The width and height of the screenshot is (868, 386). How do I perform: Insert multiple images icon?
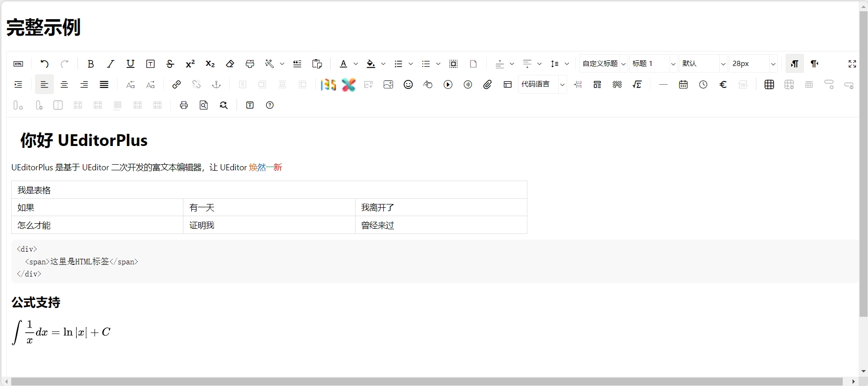(388, 85)
